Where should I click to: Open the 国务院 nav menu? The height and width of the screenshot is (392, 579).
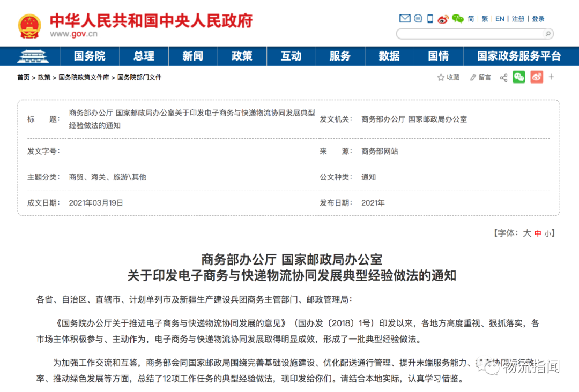pos(90,56)
